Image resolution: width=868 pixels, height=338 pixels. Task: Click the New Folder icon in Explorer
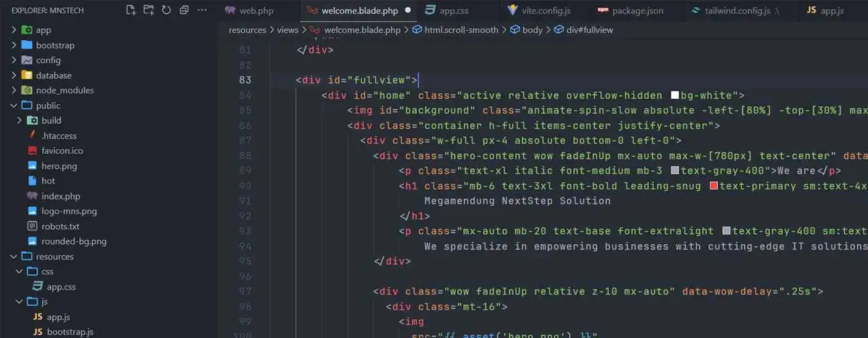pos(148,10)
